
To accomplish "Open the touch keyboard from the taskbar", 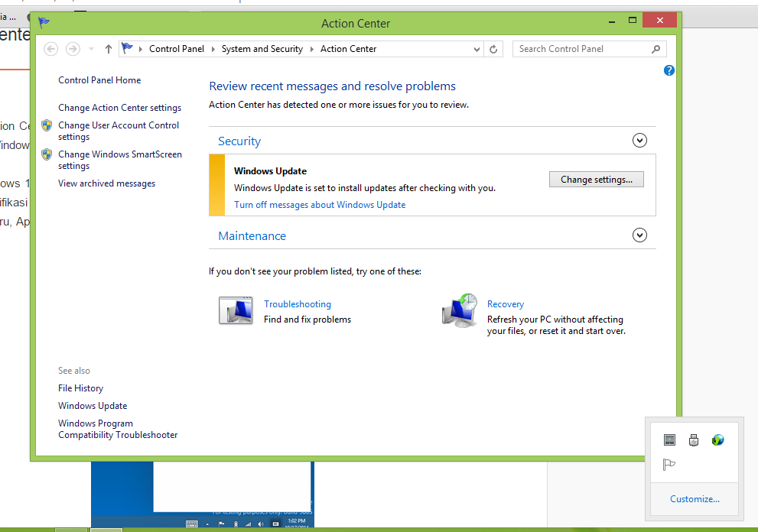I will [x=192, y=524].
